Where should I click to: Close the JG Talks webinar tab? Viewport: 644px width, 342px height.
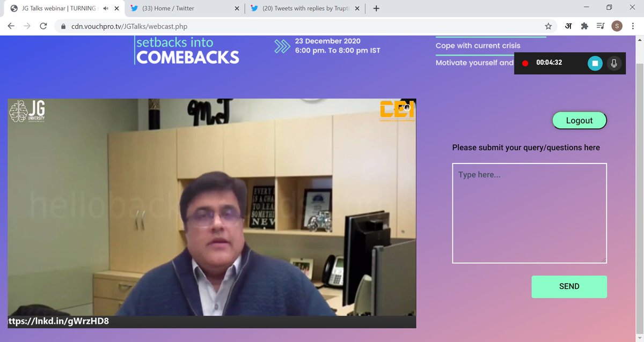coord(118,9)
